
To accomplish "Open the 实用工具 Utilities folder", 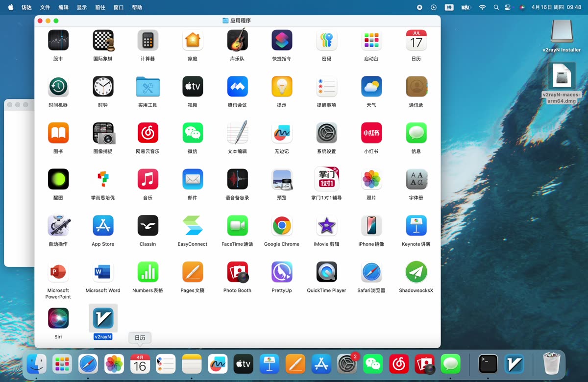I will click(x=147, y=87).
